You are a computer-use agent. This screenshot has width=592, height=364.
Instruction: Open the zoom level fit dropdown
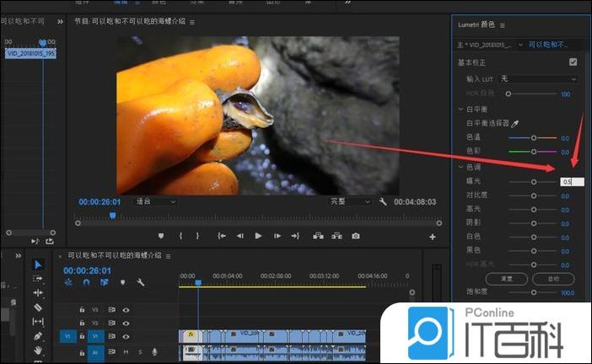click(x=158, y=202)
